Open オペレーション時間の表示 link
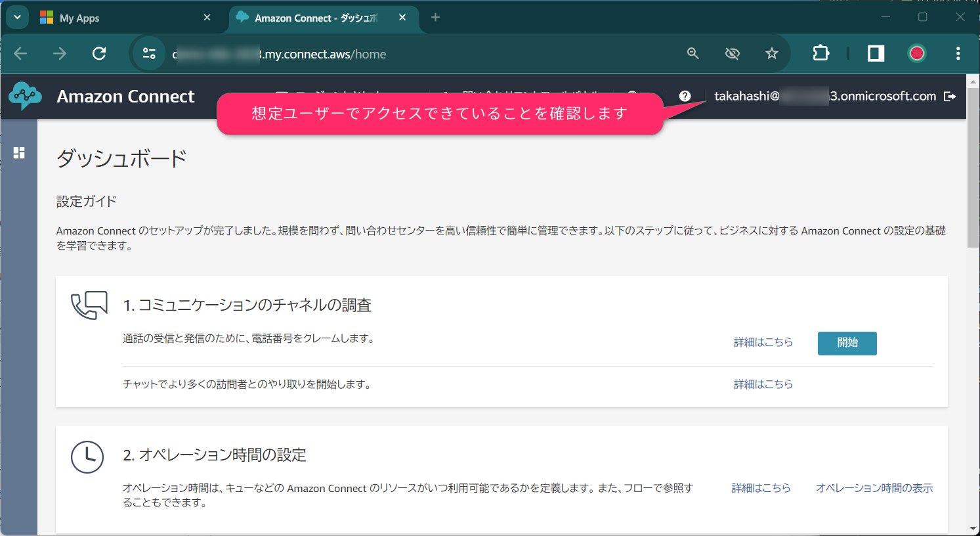 [x=874, y=488]
